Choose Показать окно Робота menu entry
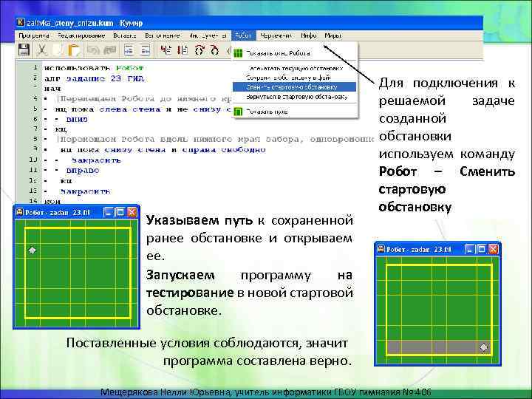This screenshot has width=532, height=399. point(295,53)
